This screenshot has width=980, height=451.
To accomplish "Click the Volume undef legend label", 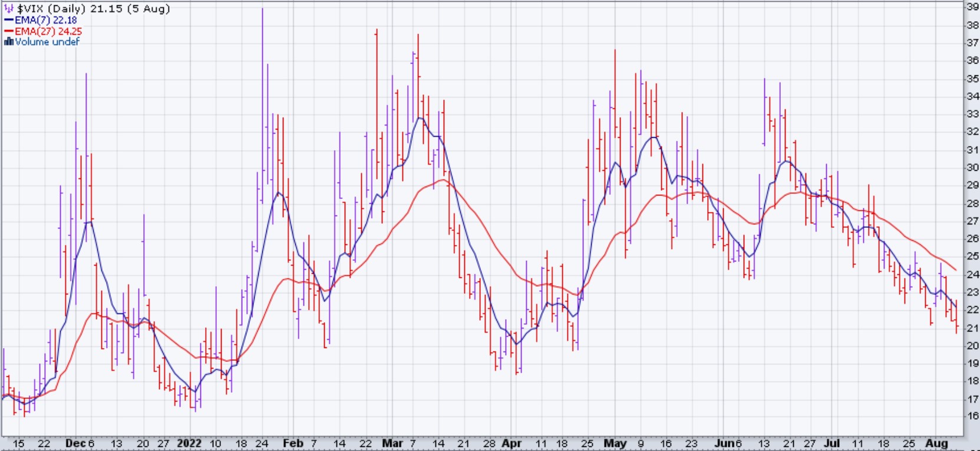I will pyautogui.click(x=47, y=42).
